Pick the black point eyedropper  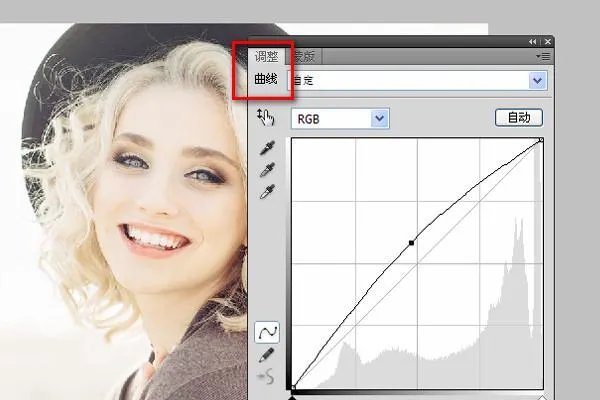(267, 148)
